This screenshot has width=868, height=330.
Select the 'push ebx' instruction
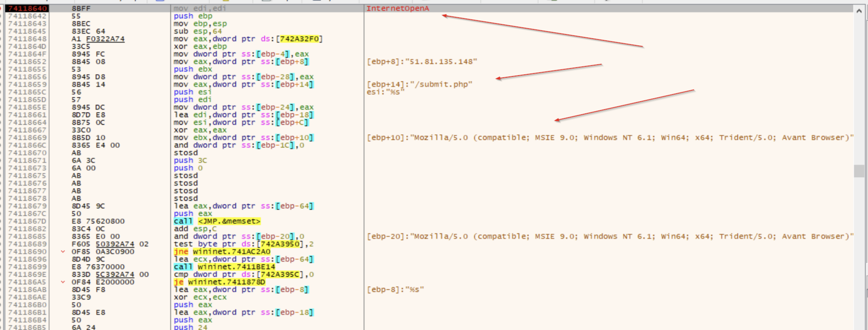pyautogui.click(x=193, y=69)
